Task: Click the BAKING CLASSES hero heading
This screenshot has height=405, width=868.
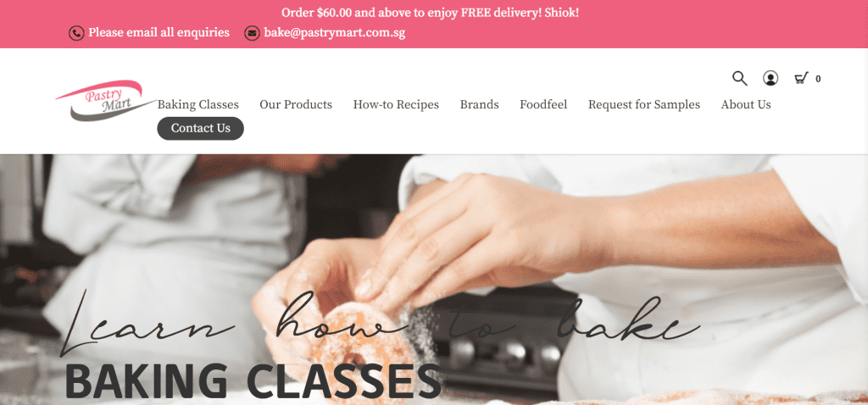Action: point(253,380)
